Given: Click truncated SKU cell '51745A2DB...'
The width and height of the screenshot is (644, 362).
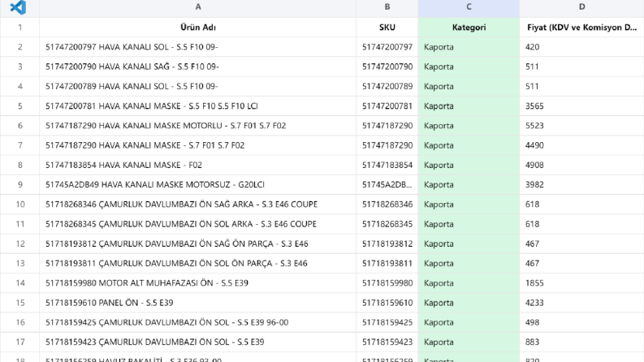Looking at the screenshot, I should tap(387, 185).
